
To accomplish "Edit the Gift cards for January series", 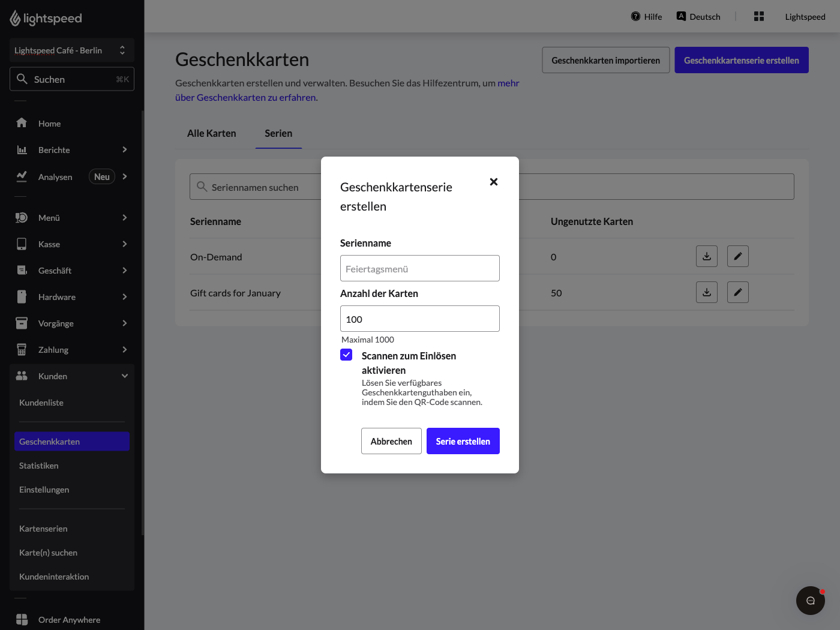I will click(738, 292).
